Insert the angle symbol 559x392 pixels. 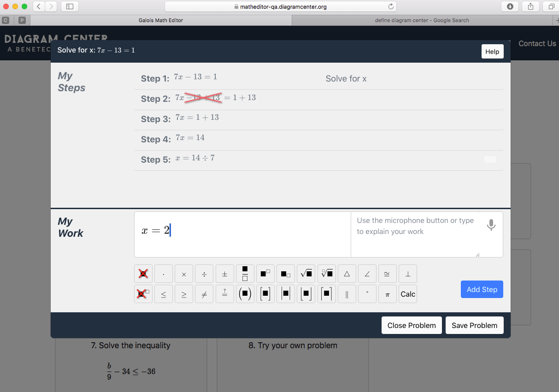367,273
